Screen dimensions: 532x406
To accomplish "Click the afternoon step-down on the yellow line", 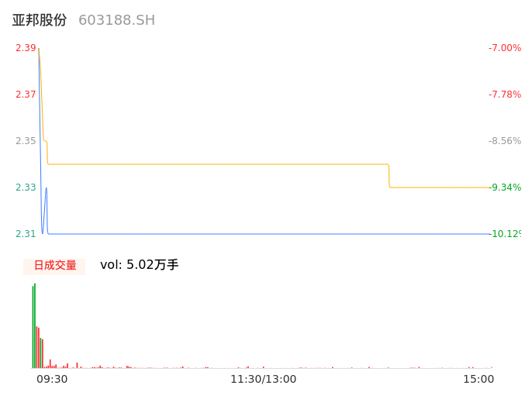I will tap(389, 176).
